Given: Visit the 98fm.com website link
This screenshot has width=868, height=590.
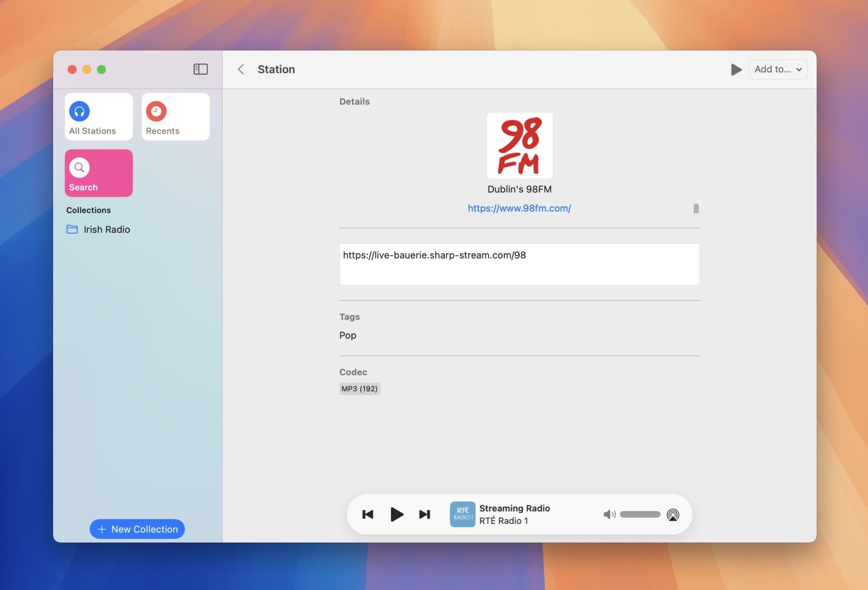Looking at the screenshot, I should click(519, 208).
